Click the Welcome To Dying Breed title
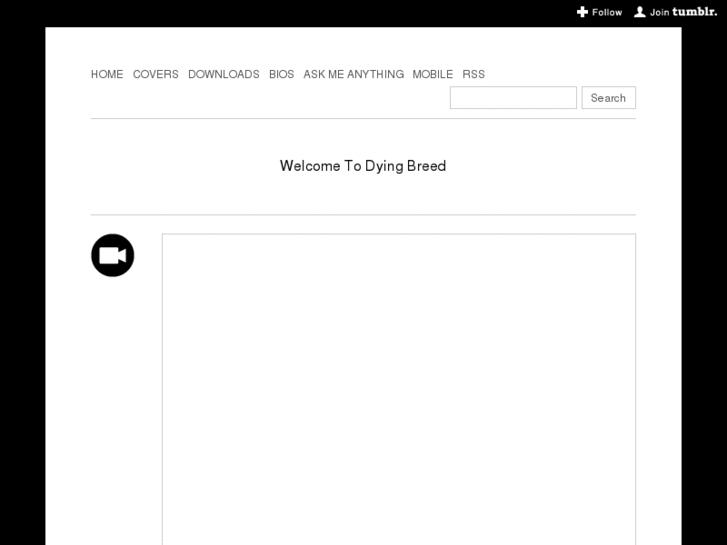 [363, 166]
